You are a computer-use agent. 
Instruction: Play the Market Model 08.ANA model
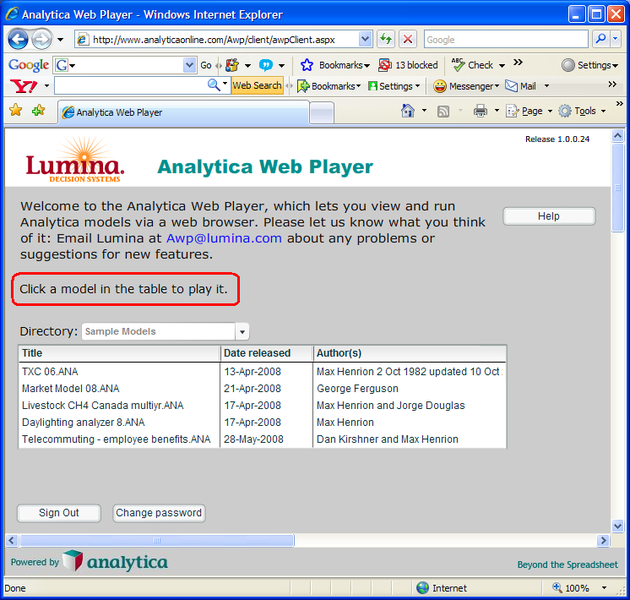click(262, 389)
